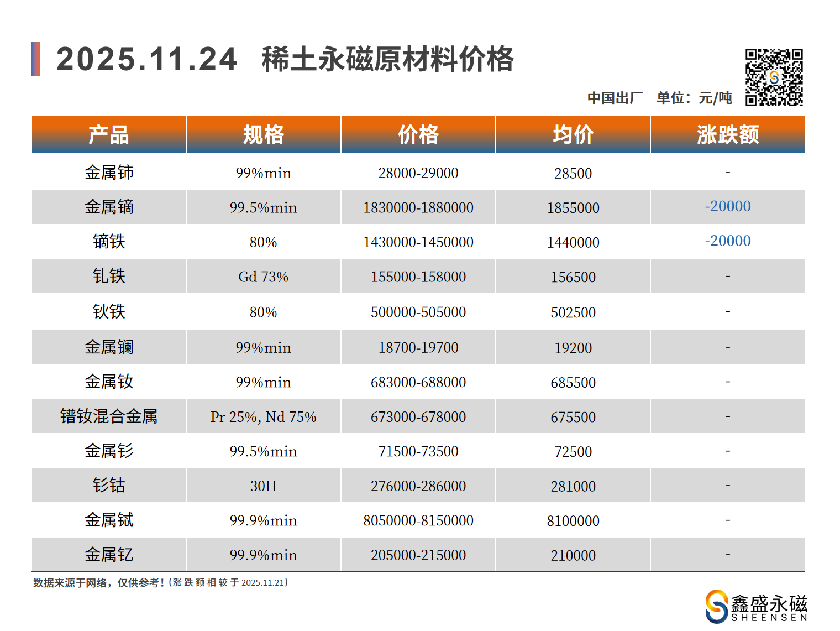Image resolution: width=840 pixels, height=631 pixels.
Task: Click the 2025.11.24 date in the title
Action: click(146, 59)
